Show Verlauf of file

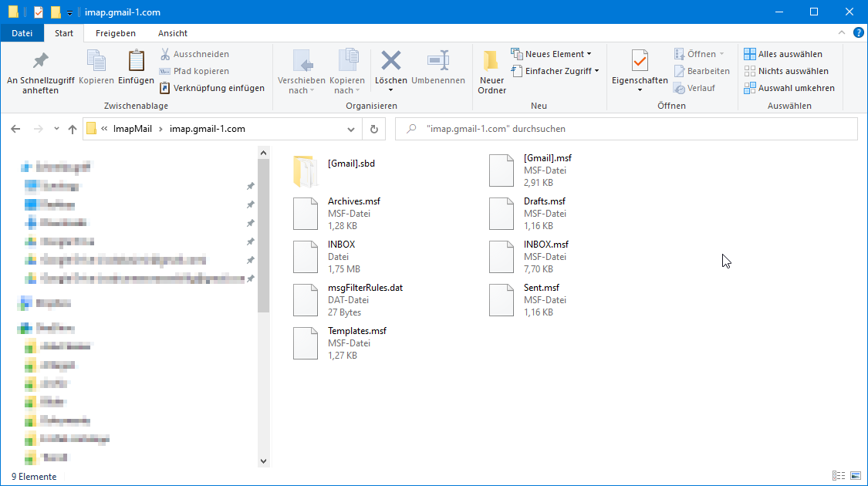[x=694, y=88]
